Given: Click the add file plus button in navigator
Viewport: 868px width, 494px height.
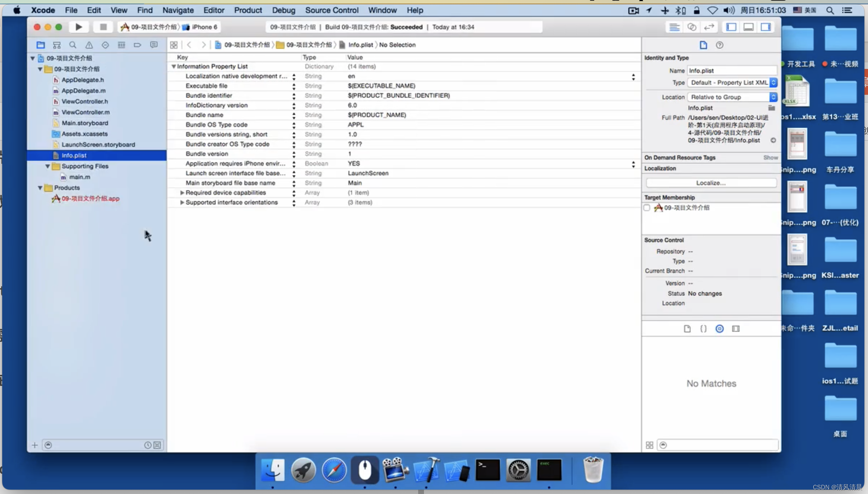Looking at the screenshot, I should pos(34,445).
